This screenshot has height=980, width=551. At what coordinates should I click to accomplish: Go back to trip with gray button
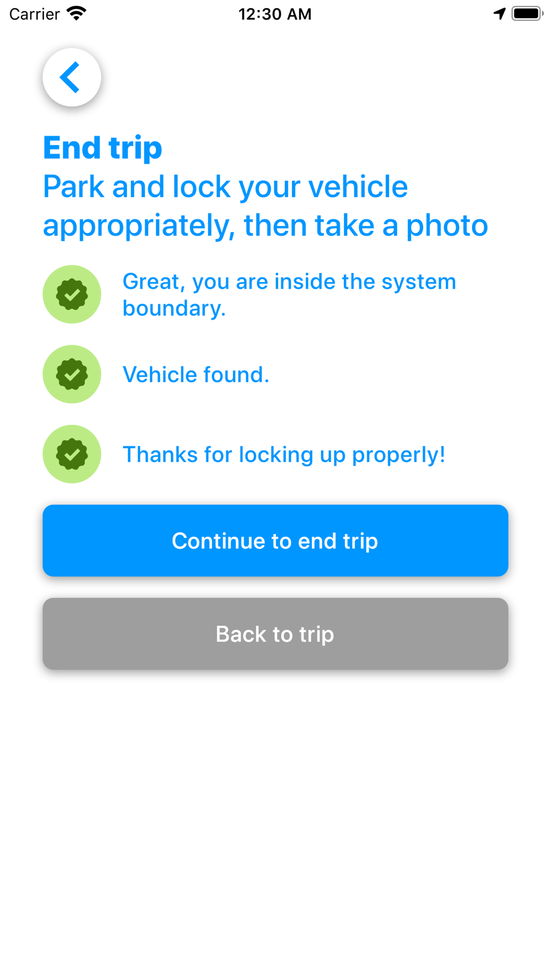275,634
